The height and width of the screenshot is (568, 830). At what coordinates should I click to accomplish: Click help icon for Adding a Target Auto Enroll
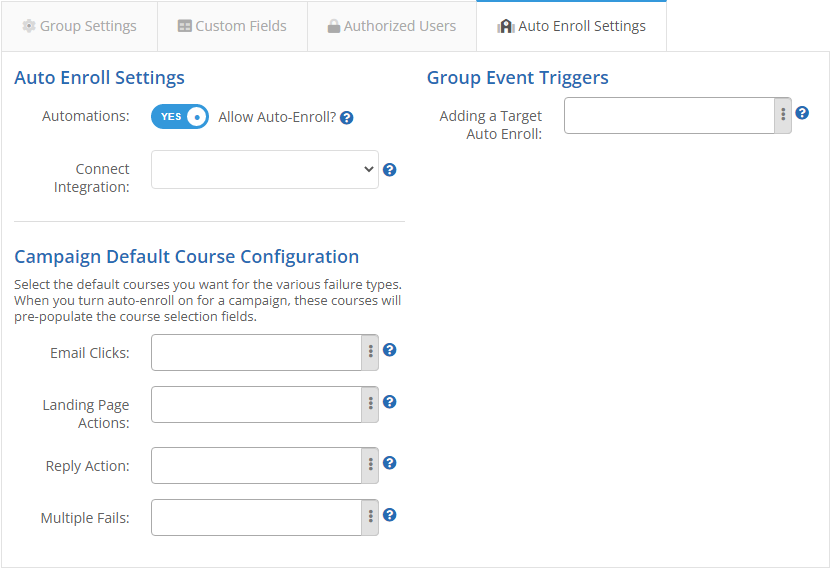[x=802, y=113]
